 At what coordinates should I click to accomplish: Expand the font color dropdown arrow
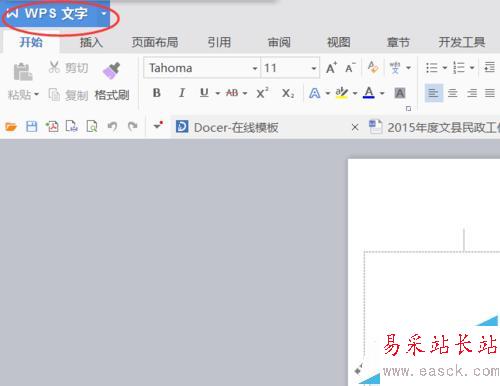click(x=382, y=93)
